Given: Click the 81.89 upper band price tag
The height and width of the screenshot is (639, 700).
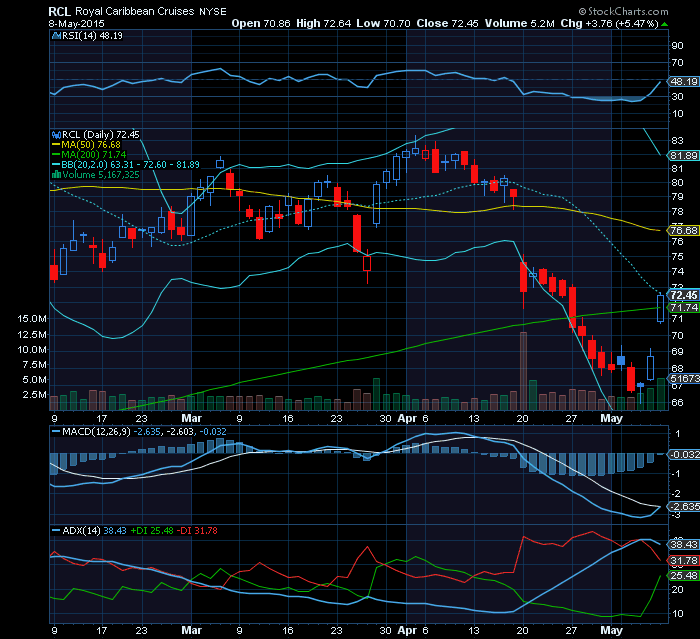Looking at the screenshot, I should (x=683, y=155).
